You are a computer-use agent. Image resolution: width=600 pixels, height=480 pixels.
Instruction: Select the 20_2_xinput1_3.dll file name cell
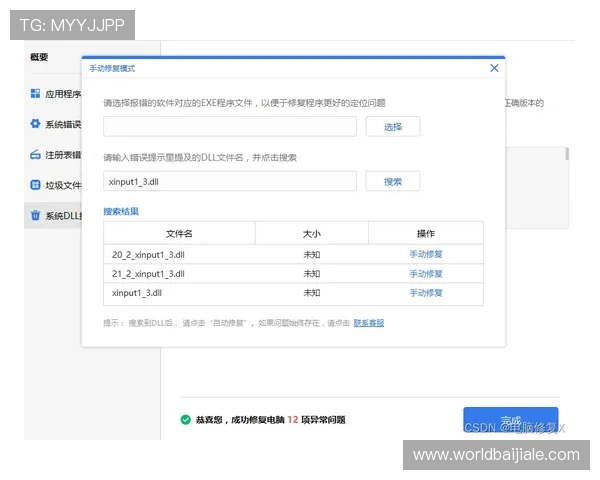coord(148,255)
